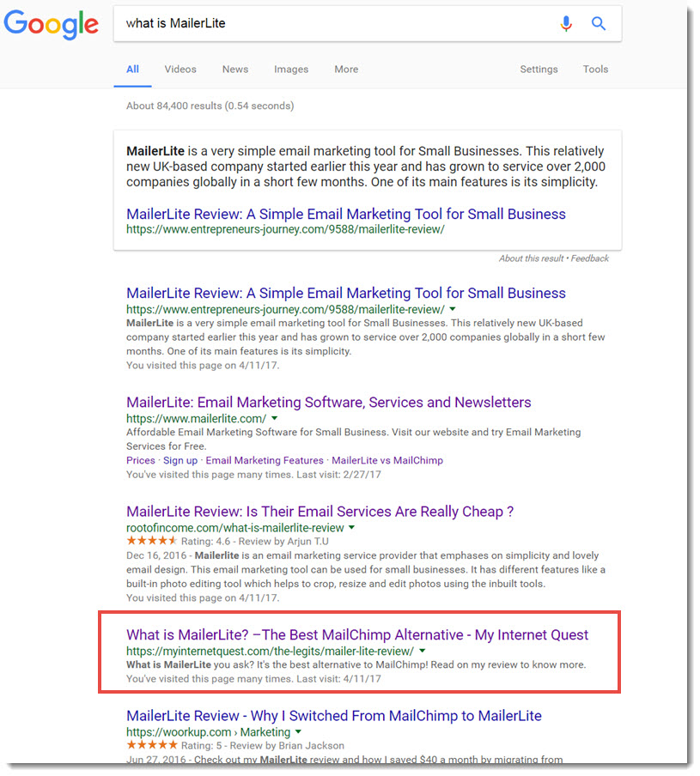Click the woorkup.com › Marketing breadcrumb
Screen dimensions: 700x776
[x=208, y=732]
